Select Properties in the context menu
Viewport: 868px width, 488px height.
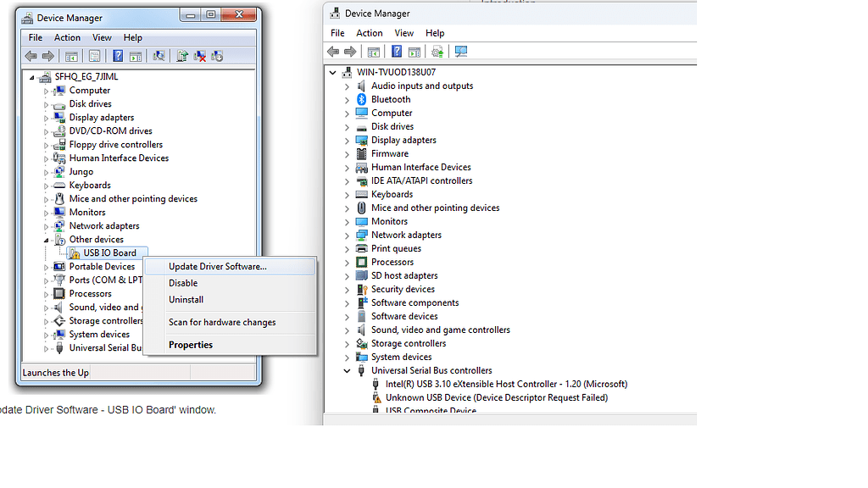(x=191, y=345)
